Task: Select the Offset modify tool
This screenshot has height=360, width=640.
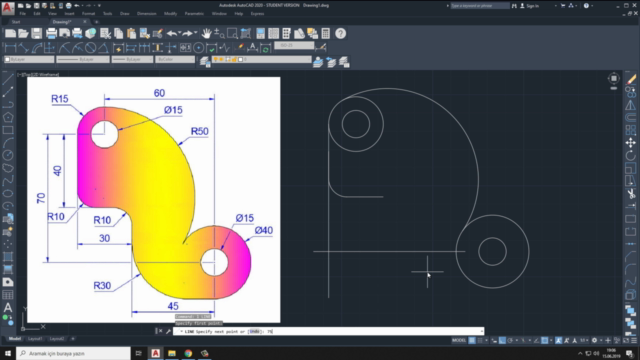Action: pos(631,118)
